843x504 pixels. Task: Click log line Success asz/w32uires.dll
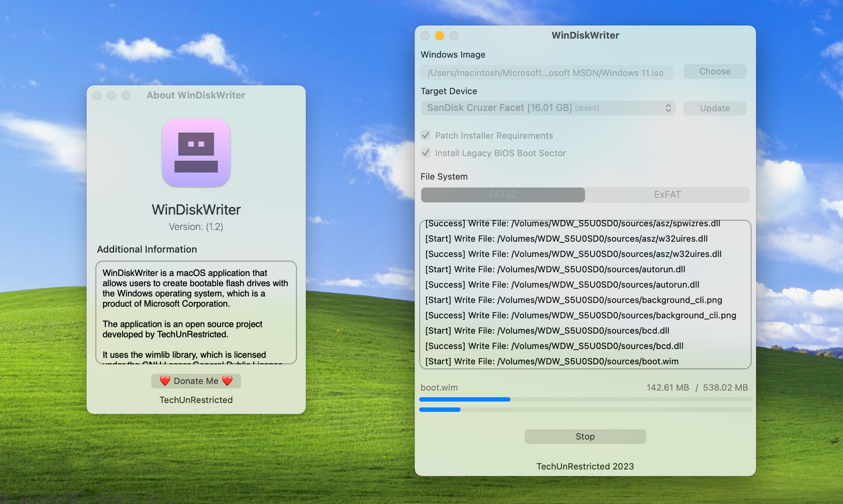coord(573,254)
